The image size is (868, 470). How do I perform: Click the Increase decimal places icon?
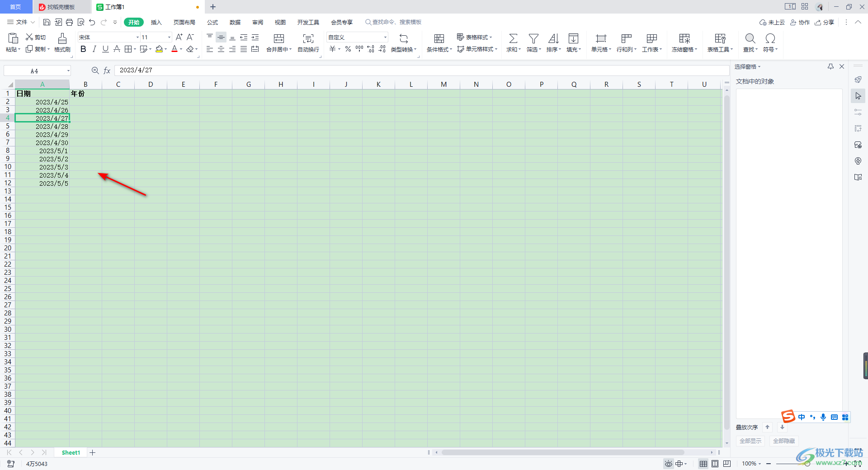371,49
